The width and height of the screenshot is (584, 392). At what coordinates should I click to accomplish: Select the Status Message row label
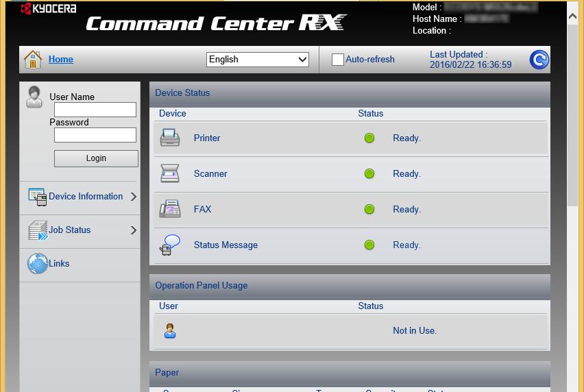[x=226, y=245]
